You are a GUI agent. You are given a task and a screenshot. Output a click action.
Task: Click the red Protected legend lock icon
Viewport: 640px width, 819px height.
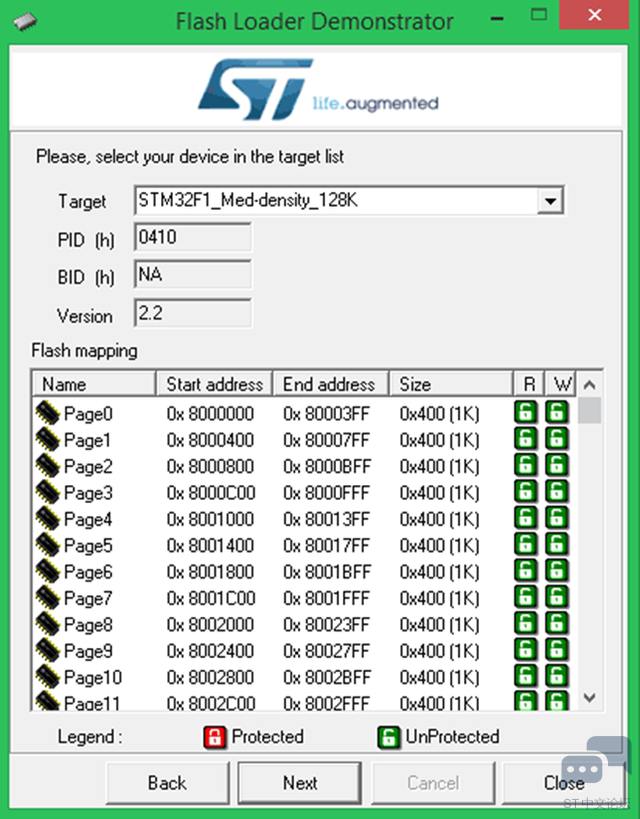point(214,737)
